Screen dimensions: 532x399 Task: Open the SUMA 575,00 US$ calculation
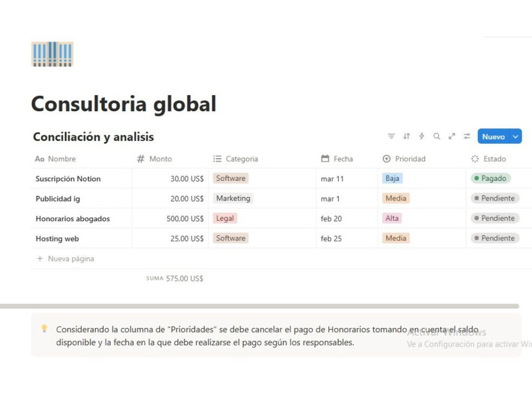pyautogui.click(x=174, y=279)
